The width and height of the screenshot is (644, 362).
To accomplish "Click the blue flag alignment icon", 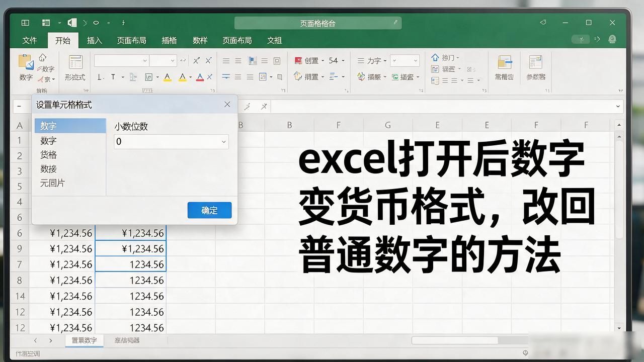I will [x=252, y=61].
